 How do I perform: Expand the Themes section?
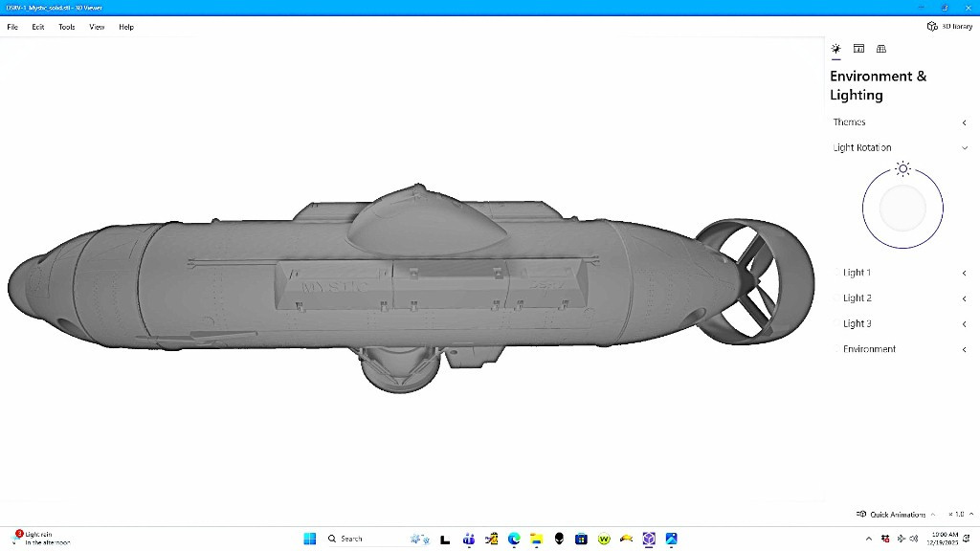click(x=964, y=122)
